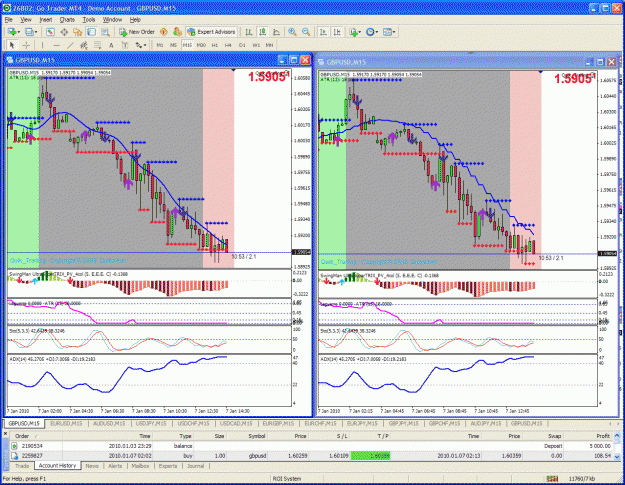Pick the horizontal line drawing tool

coord(57,45)
